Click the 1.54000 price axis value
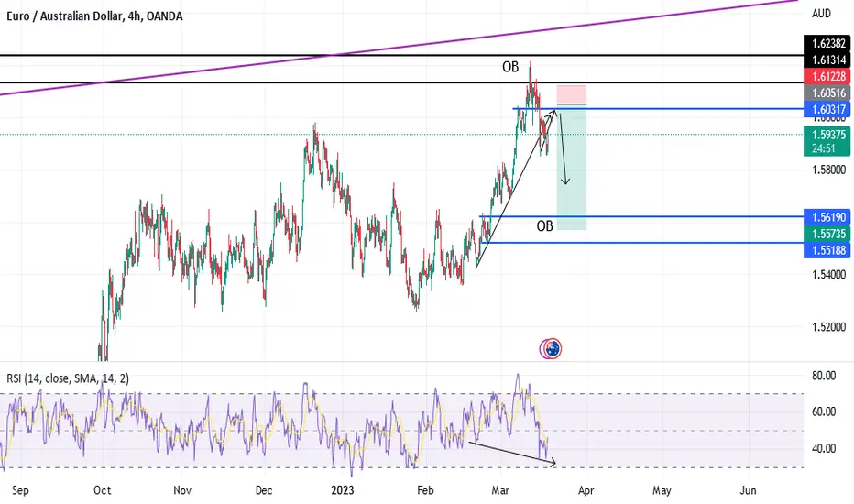 828,275
